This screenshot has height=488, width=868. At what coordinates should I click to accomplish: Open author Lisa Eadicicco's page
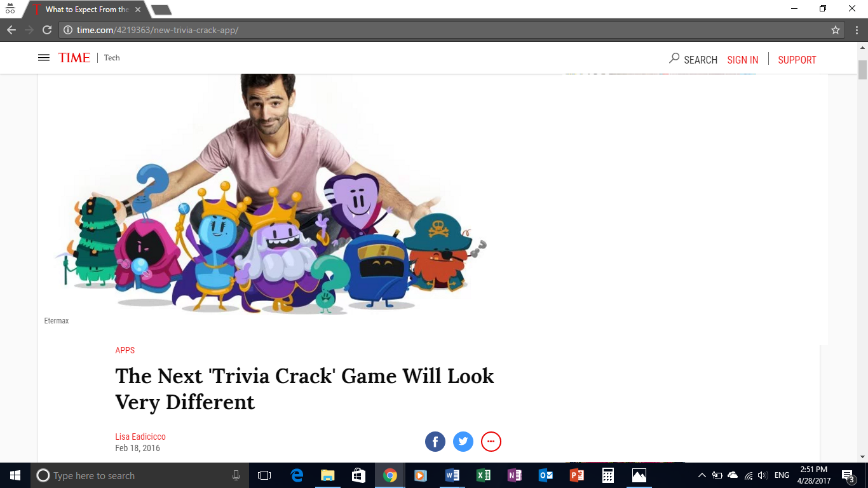click(x=140, y=437)
